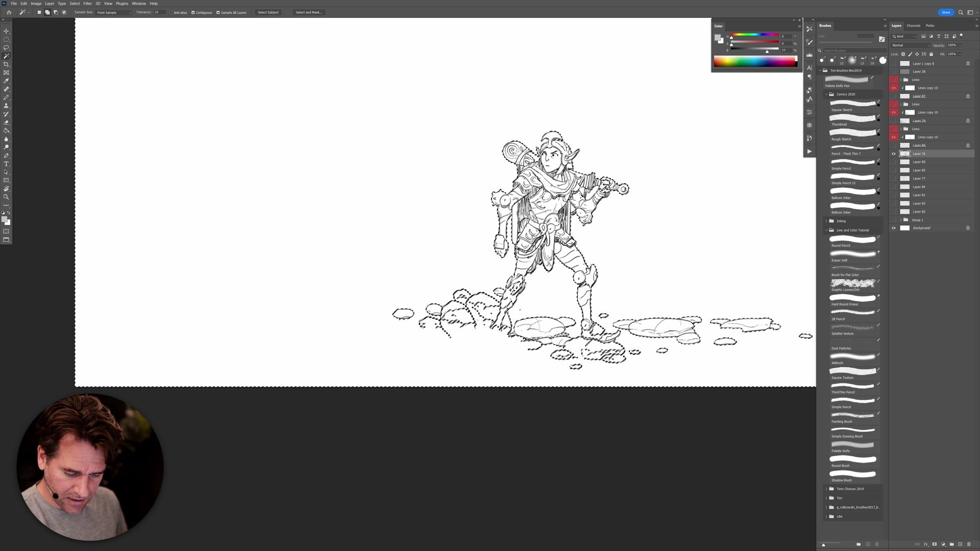Select the Horizontal Type tool

(x=6, y=164)
